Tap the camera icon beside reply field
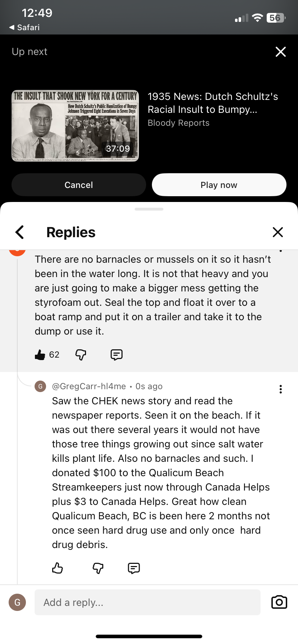Screen dimensions: 298x644 (x=279, y=602)
